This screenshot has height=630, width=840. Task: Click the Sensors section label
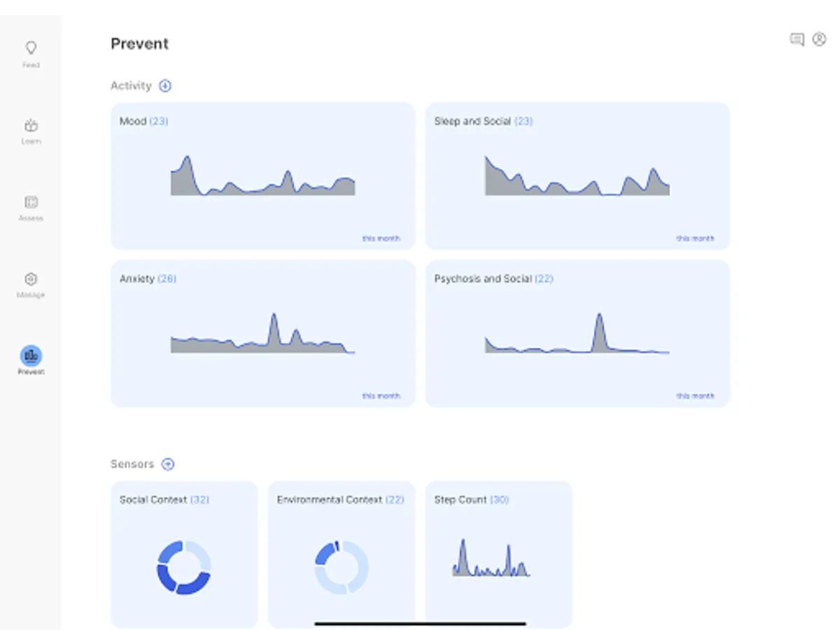[x=132, y=464]
